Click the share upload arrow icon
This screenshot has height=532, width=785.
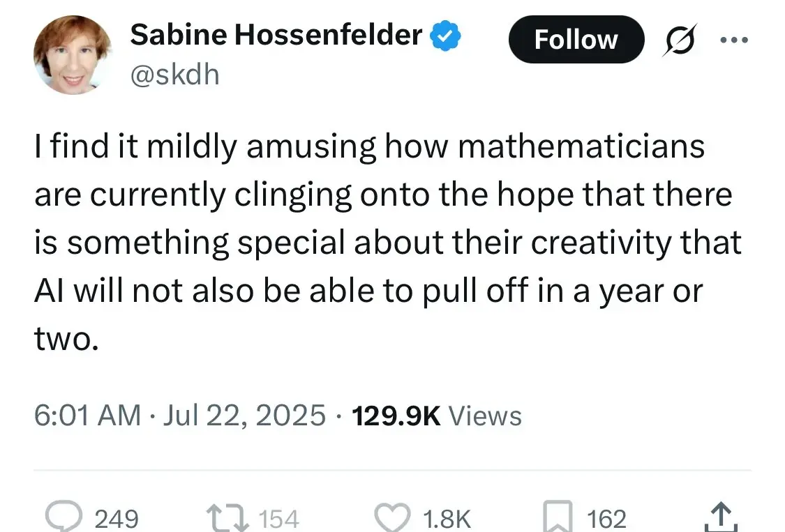[720, 517]
